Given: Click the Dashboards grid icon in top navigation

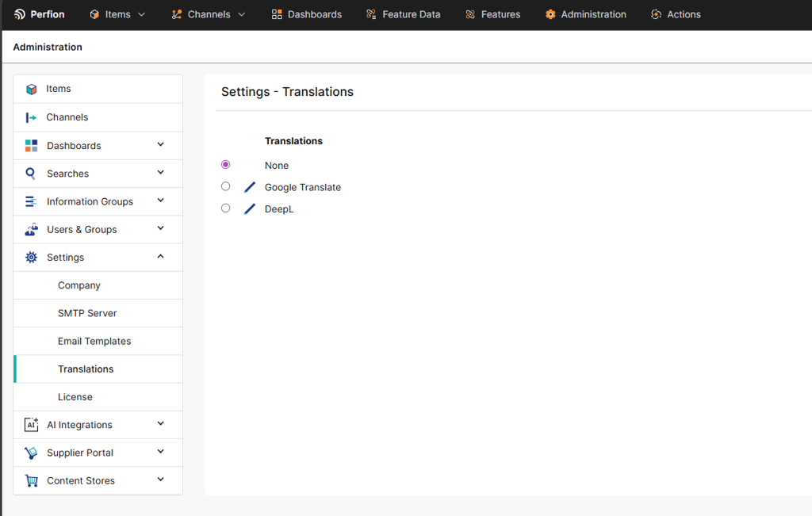Looking at the screenshot, I should [277, 14].
